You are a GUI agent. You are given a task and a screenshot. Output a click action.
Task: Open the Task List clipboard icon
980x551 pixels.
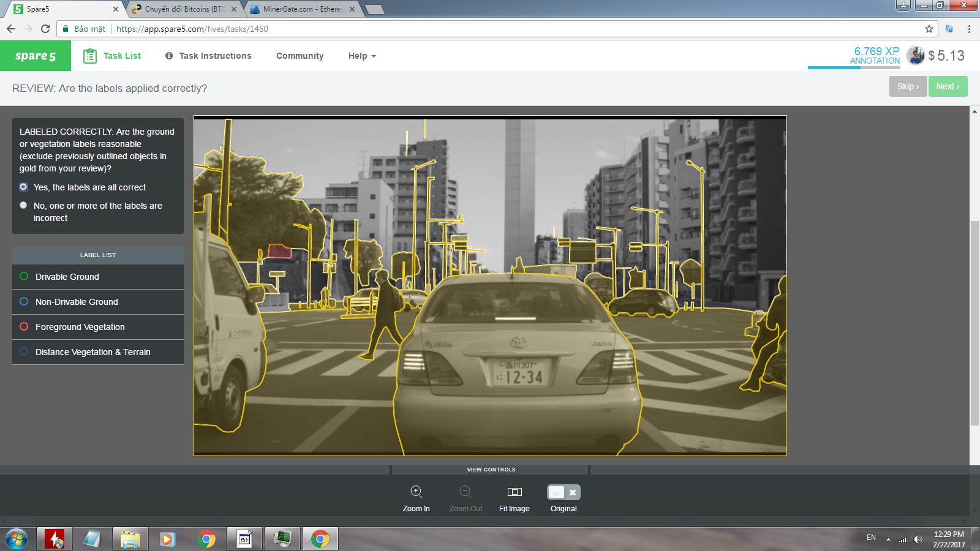click(90, 56)
